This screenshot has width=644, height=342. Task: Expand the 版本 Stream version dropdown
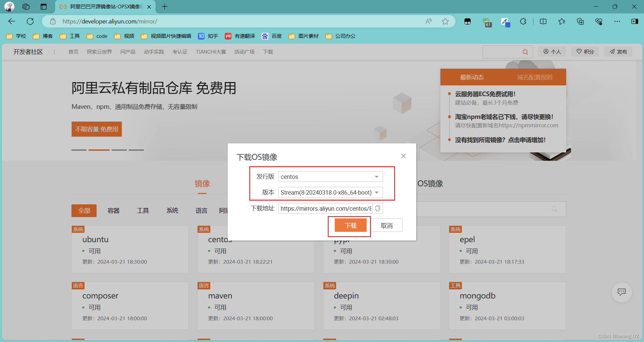tap(330, 192)
